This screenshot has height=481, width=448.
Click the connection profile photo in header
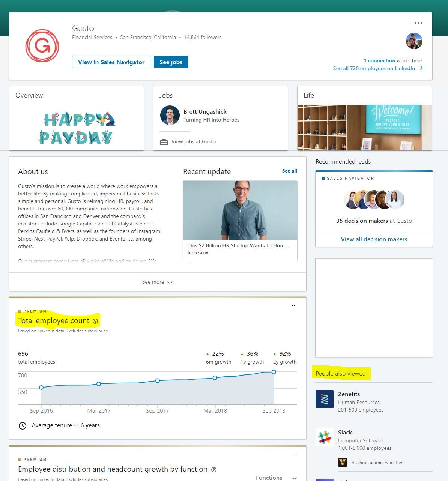click(x=414, y=41)
